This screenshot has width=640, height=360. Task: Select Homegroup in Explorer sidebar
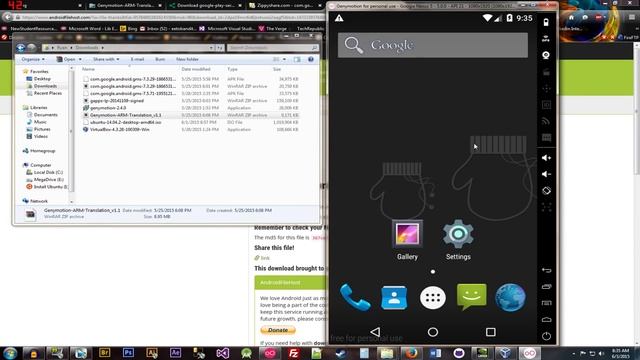click(42, 151)
